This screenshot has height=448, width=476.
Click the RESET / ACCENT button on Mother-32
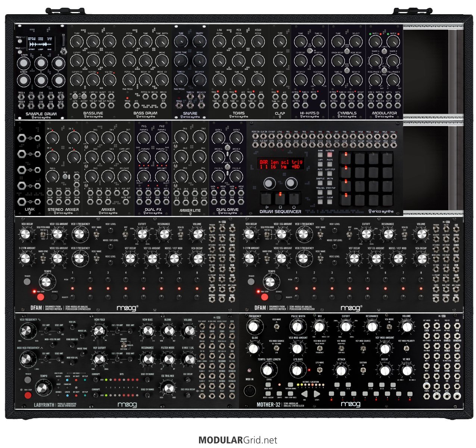coord(268,393)
